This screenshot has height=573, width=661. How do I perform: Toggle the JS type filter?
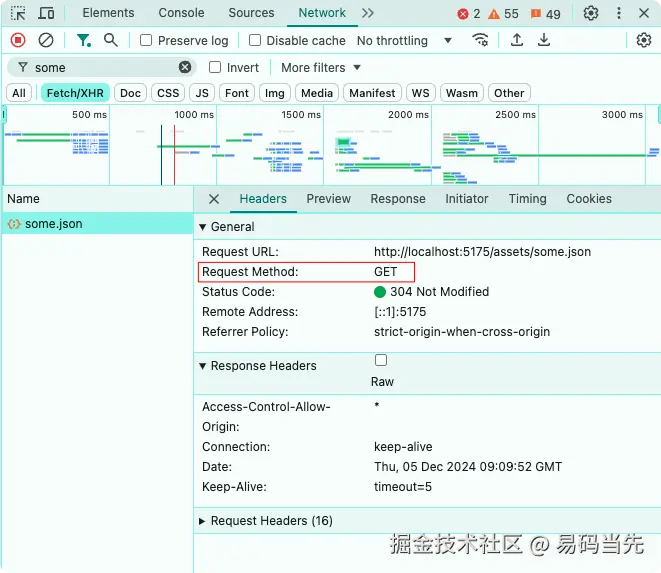[x=202, y=93]
